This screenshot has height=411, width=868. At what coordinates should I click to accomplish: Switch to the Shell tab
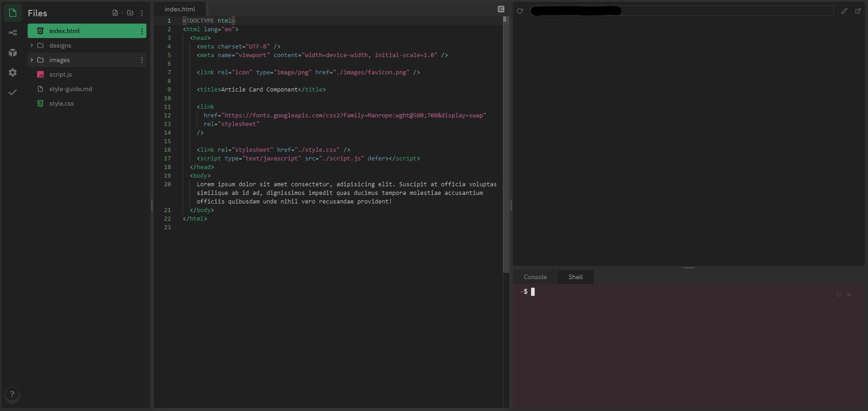pos(575,277)
